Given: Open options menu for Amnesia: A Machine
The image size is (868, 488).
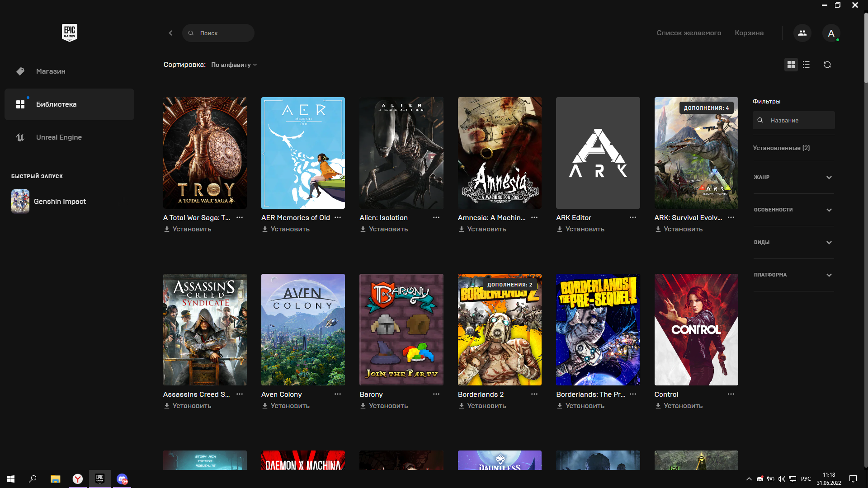Looking at the screenshot, I should coord(534,217).
